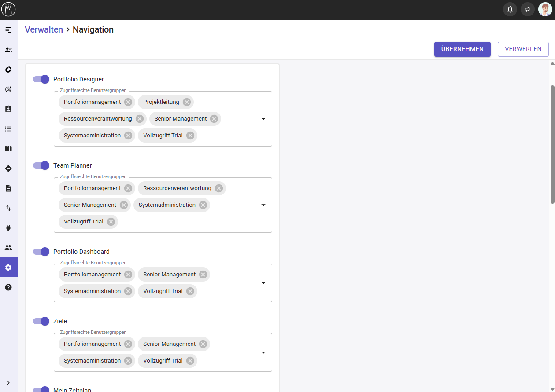
Task: Select the kanban columns icon in sidebar
Action: (x=8, y=149)
